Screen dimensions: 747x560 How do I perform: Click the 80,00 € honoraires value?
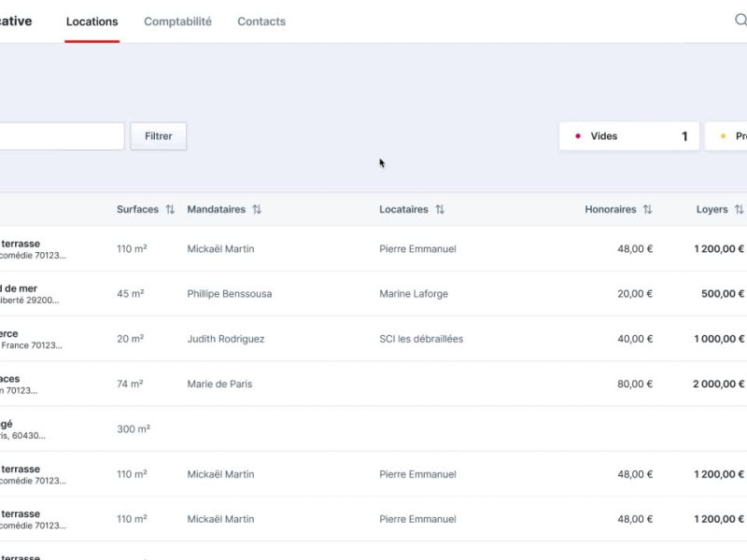[x=635, y=384]
